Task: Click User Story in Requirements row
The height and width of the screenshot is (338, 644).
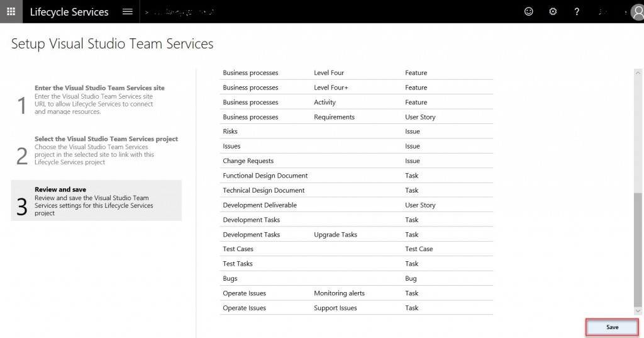Action: (420, 117)
